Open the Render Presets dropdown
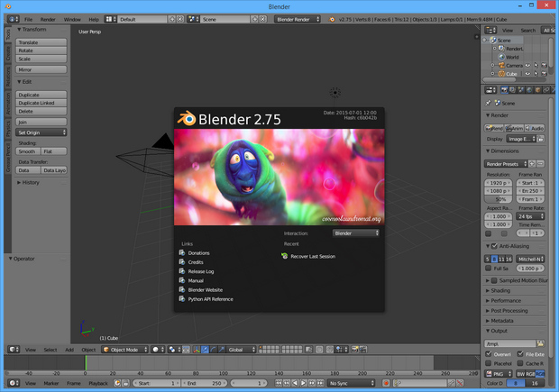The height and width of the screenshot is (392, 559). pos(506,164)
